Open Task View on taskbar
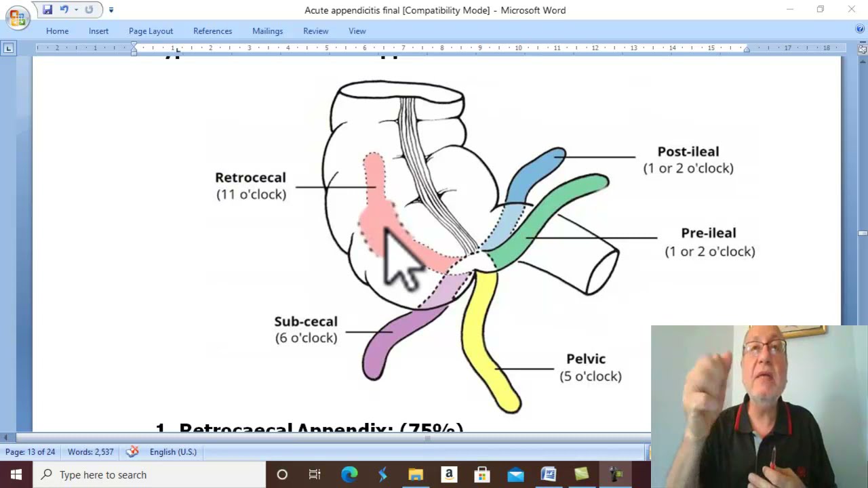Image resolution: width=868 pixels, height=488 pixels. tap(315, 474)
